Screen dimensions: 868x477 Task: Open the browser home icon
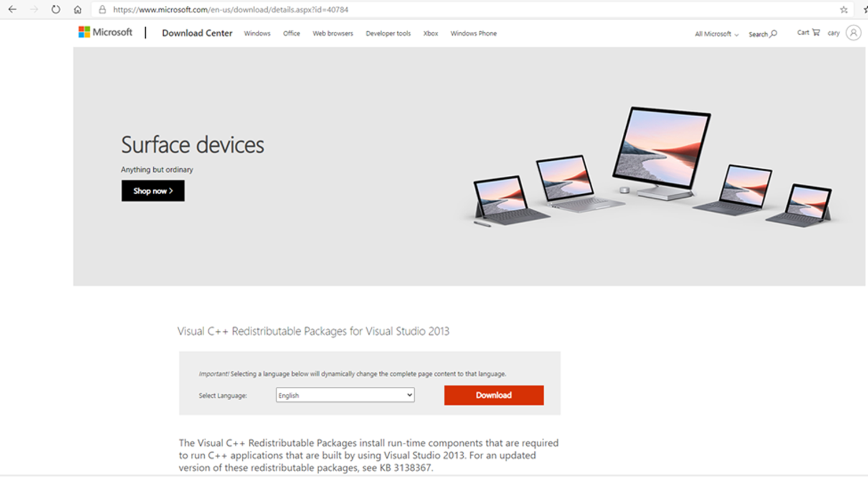pyautogui.click(x=77, y=9)
